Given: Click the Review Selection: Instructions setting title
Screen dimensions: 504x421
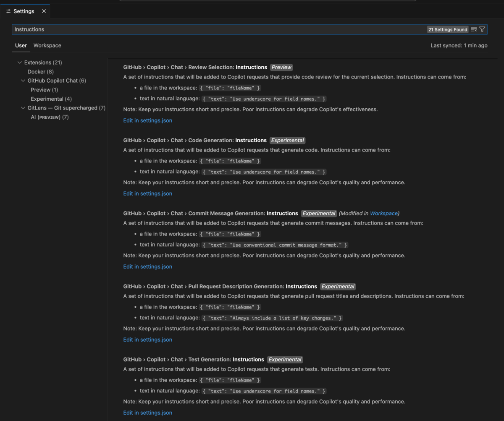Looking at the screenshot, I should coord(195,67).
